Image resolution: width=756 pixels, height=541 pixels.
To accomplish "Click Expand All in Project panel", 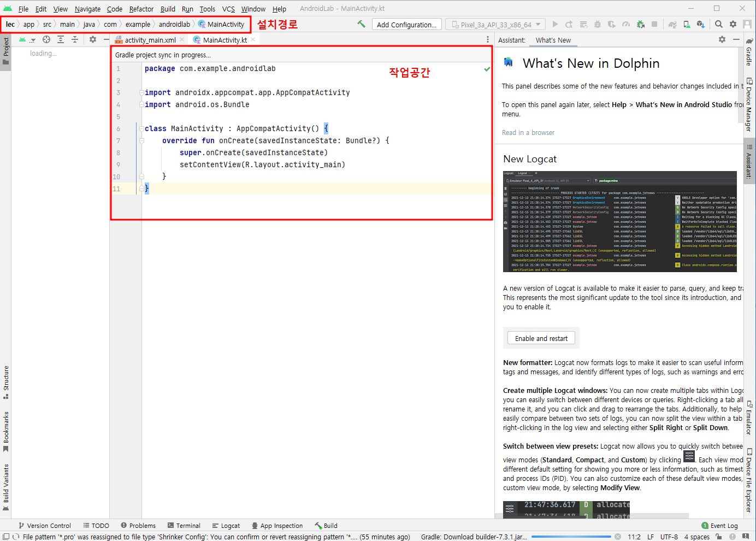I will click(x=61, y=39).
